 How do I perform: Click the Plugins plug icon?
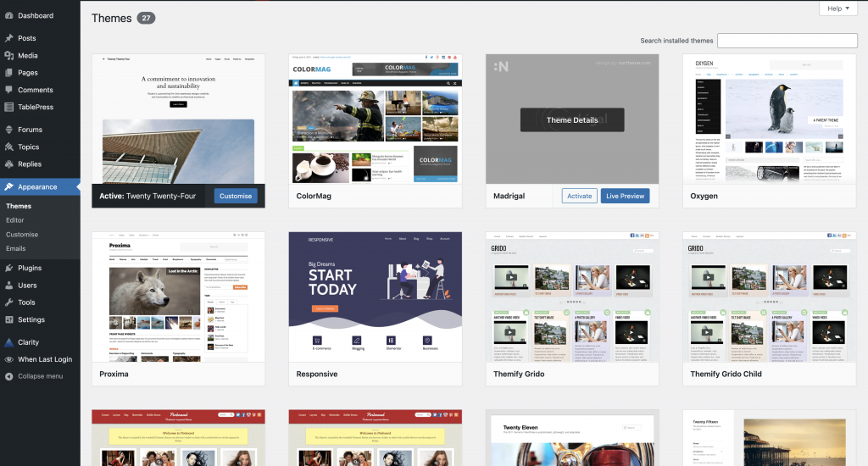coord(8,268)
